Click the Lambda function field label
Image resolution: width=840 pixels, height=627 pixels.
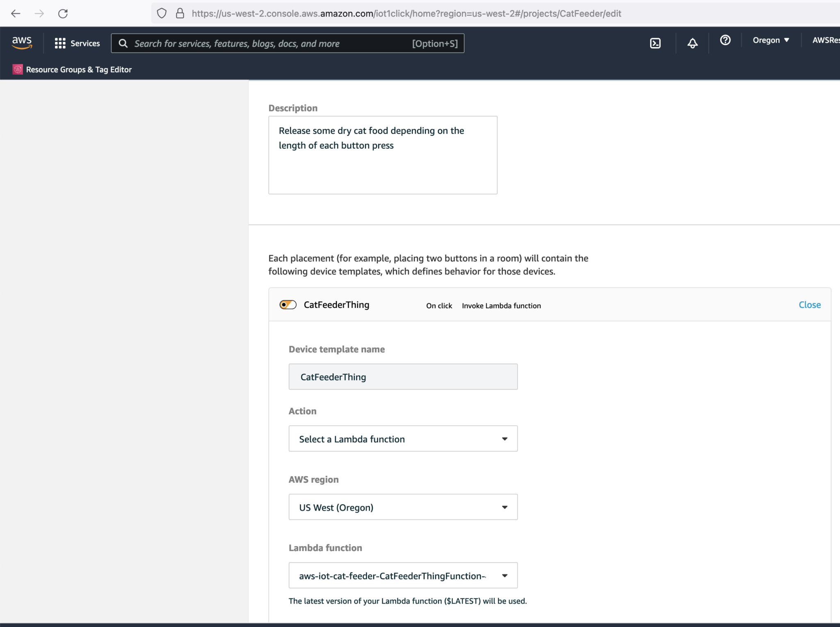pos(325,548)
